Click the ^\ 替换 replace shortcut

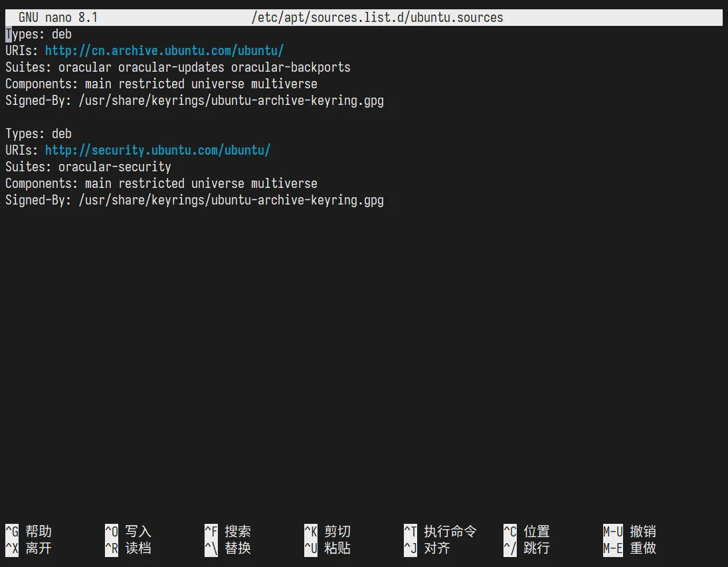click(x=228, y=548)
